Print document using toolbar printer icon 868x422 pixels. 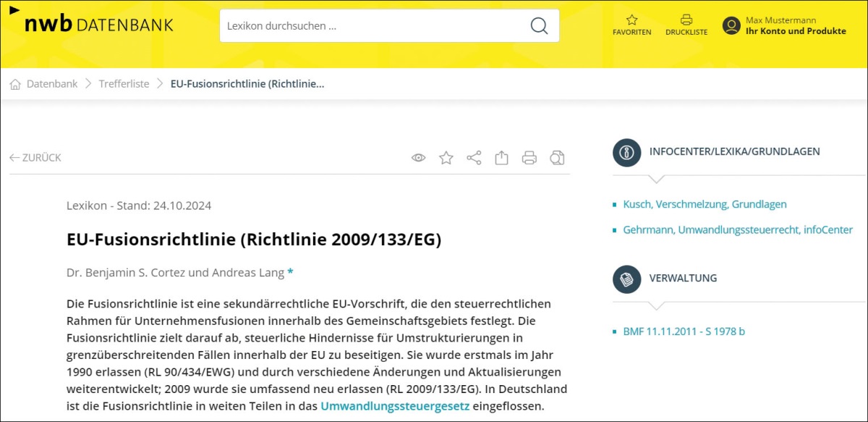[x=529, y=158]
